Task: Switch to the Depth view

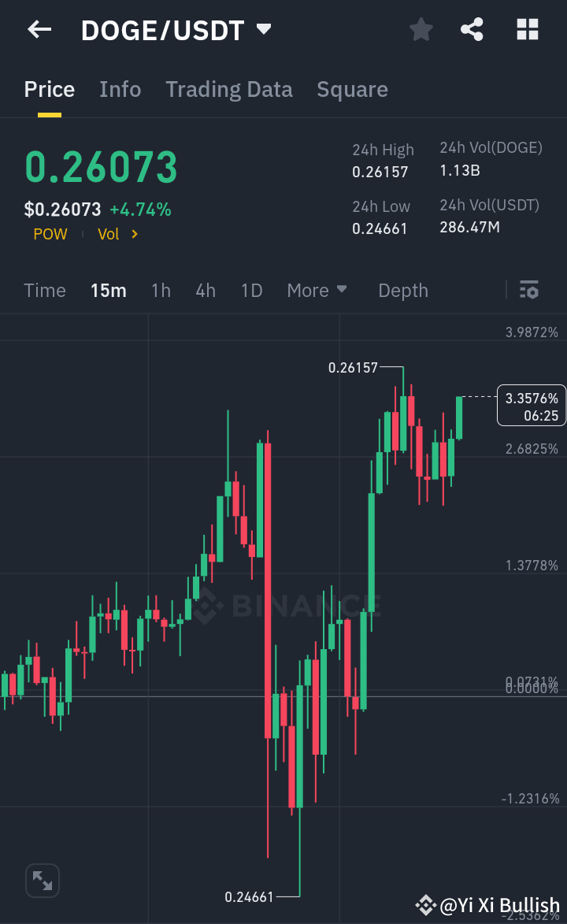Action: tap(402, 290)
